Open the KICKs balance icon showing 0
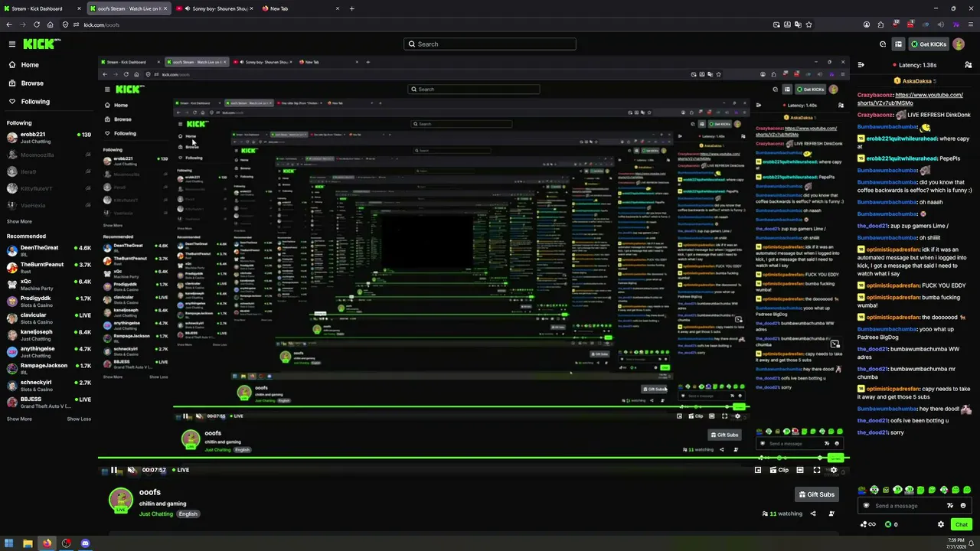 pos(891,524)
